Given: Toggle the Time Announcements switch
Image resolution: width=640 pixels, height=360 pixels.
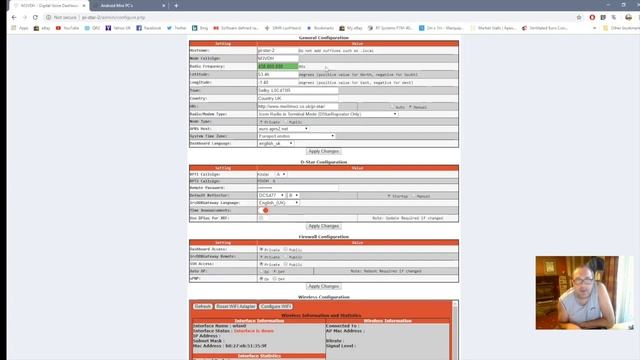Looking at the screenshot, I should pos(264,210).
